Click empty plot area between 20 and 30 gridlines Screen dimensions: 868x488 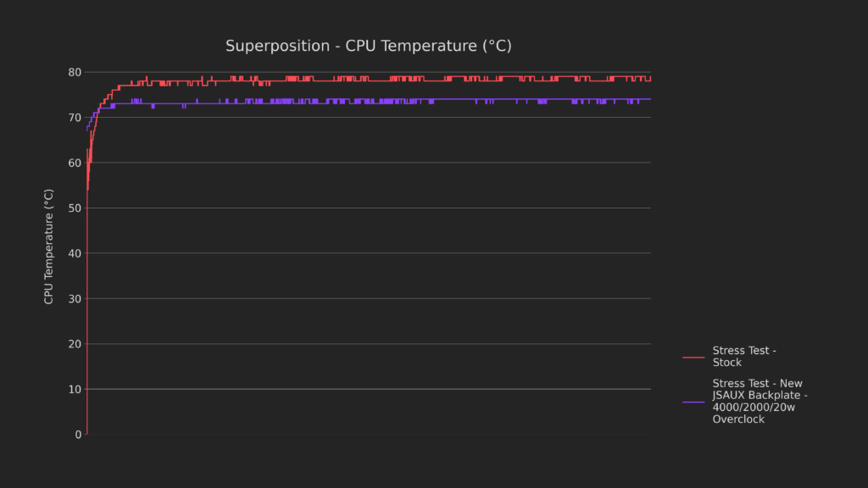364,322
